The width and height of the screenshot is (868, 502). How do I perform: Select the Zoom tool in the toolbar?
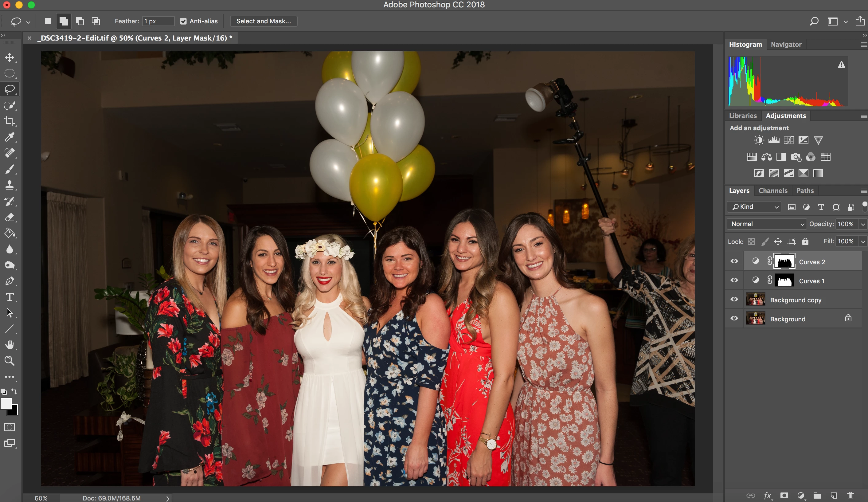(9, 361)
